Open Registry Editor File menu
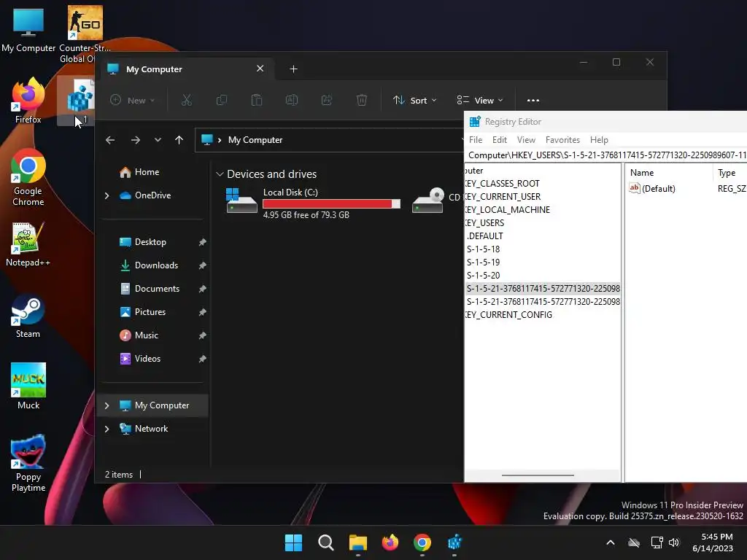This screenshot has height=560, width=747. 476,140
